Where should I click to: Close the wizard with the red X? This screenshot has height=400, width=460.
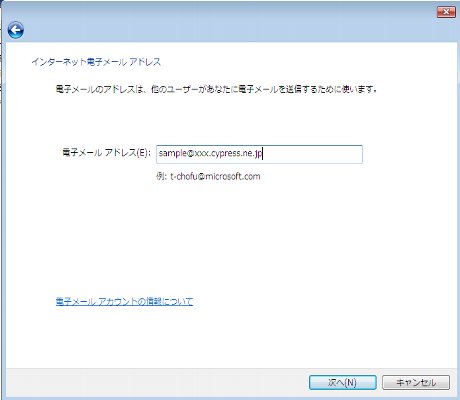coord(446,12)
